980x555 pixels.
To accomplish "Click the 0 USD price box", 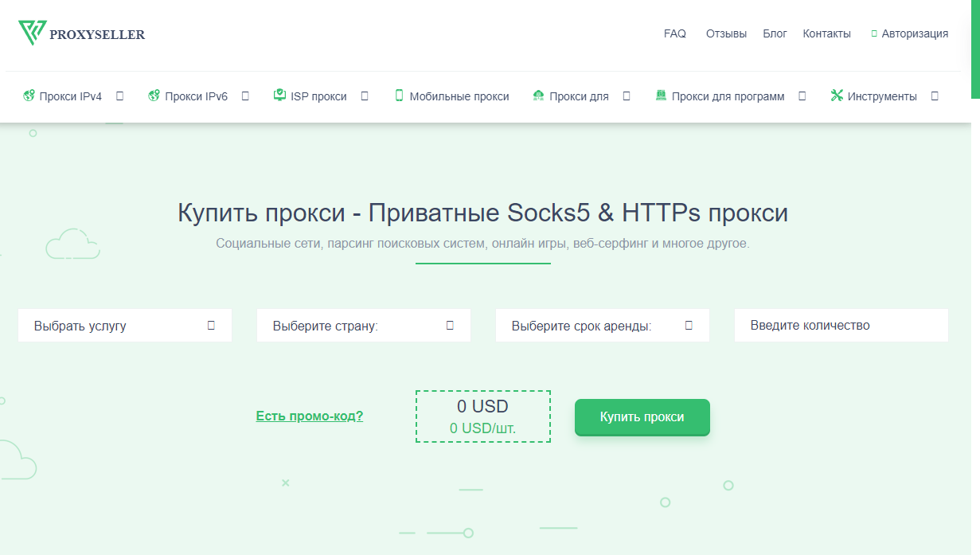I will point(483,416).
